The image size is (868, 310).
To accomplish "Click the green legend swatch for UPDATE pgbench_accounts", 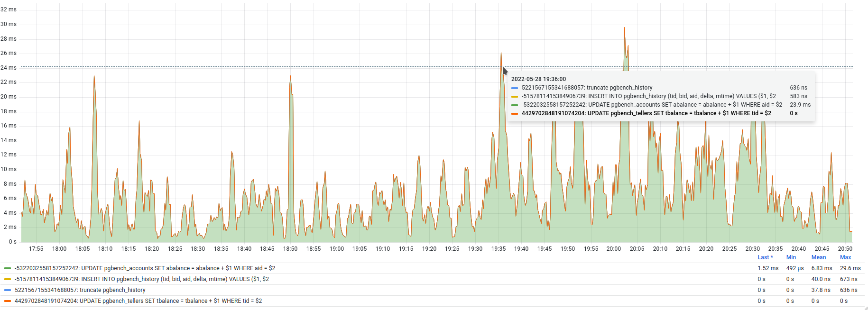I will tap(8, 268).
